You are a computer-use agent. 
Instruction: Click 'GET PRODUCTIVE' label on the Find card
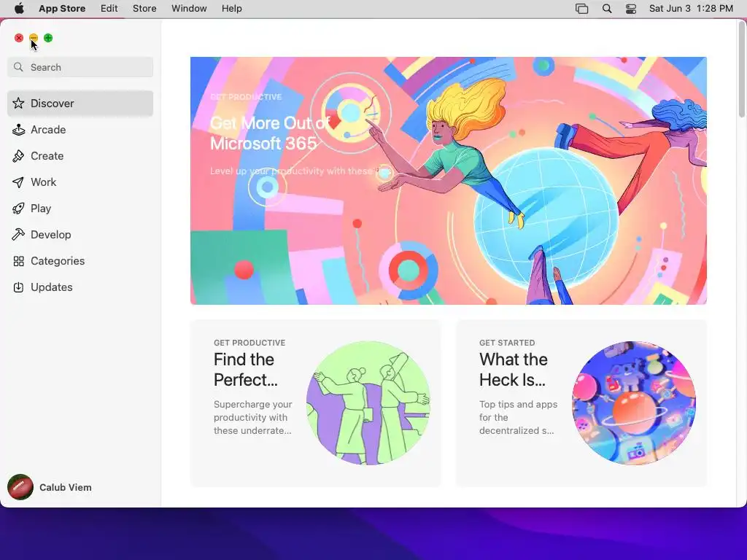tap(249, 343)
